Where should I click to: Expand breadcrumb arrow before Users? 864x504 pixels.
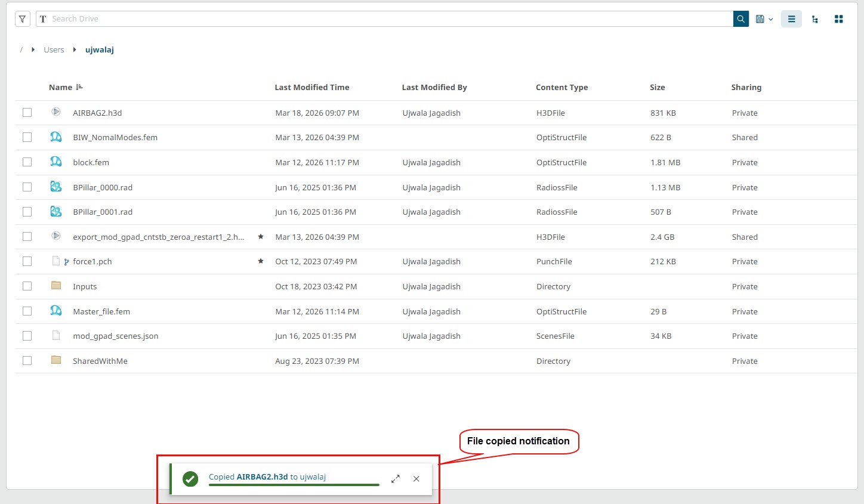pyautogui.click(x=33, y=50)
